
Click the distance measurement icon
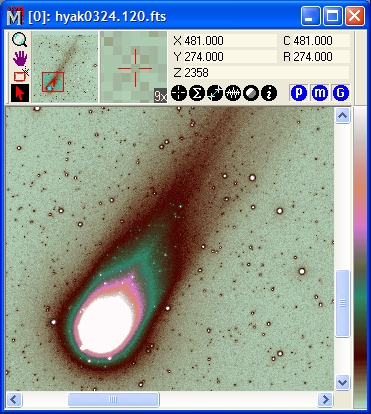click(215, 93)
